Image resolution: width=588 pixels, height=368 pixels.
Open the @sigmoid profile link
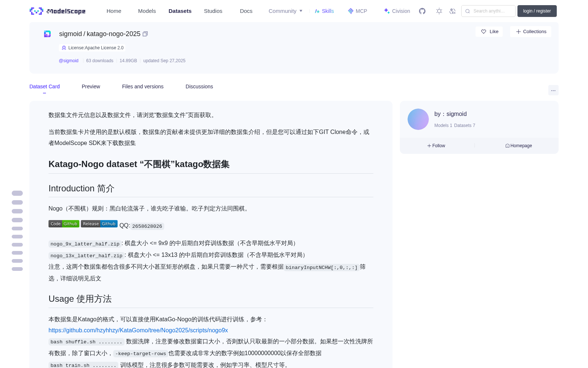click(x=69, y=61)
